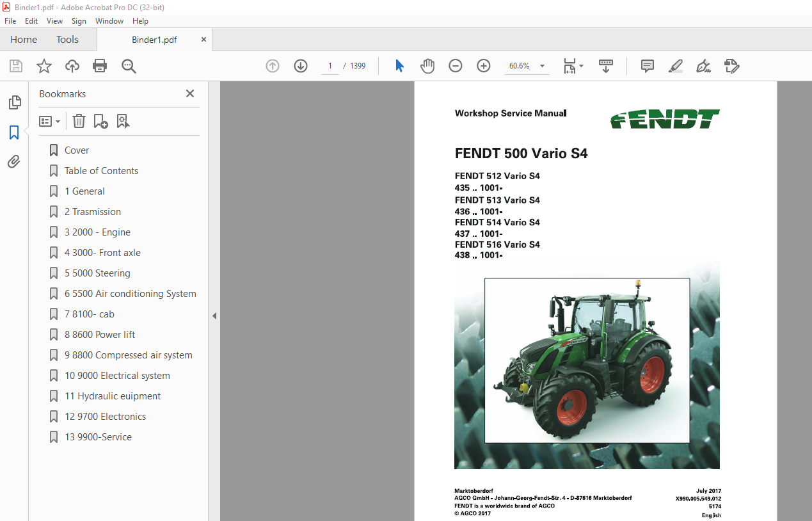Viewport: 812px width, 521px height.
Task: Open the File menu
Action: (10, 21)
